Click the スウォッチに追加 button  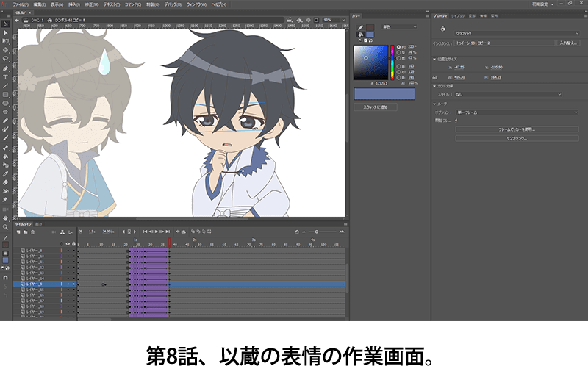tap(376, 107)
